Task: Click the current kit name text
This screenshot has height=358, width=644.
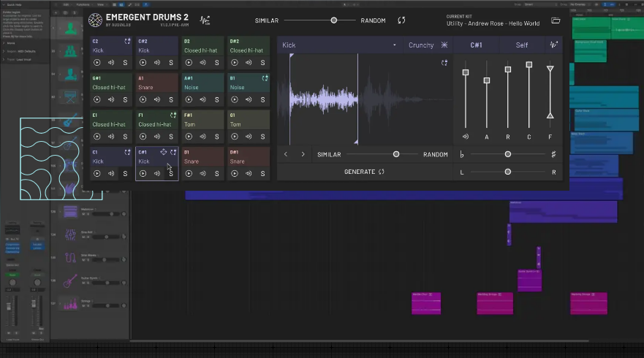Action: pyautogui.click(x=493, y=23)
